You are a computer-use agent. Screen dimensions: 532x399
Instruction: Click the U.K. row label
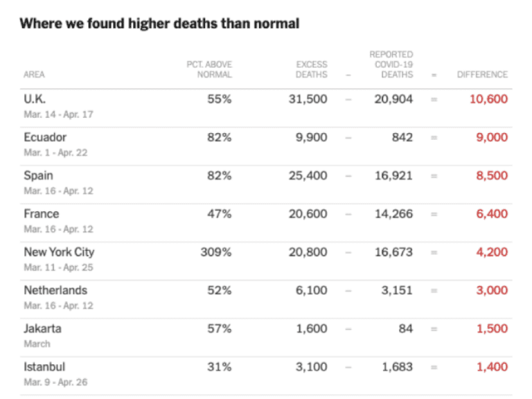(x=35, y=99)
